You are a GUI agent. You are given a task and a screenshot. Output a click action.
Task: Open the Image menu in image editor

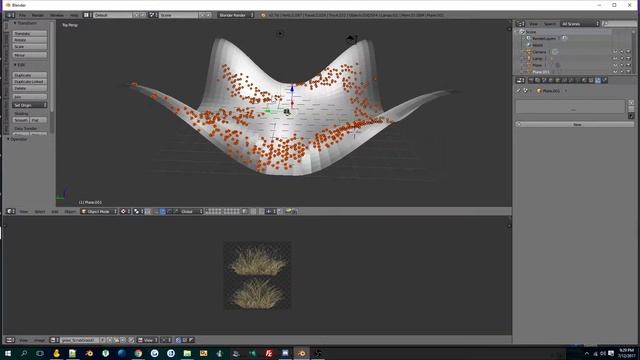click(x=40, y=340)
